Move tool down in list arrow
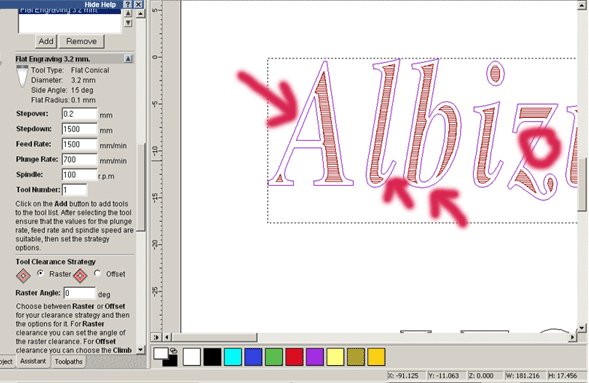 [128, 23]
